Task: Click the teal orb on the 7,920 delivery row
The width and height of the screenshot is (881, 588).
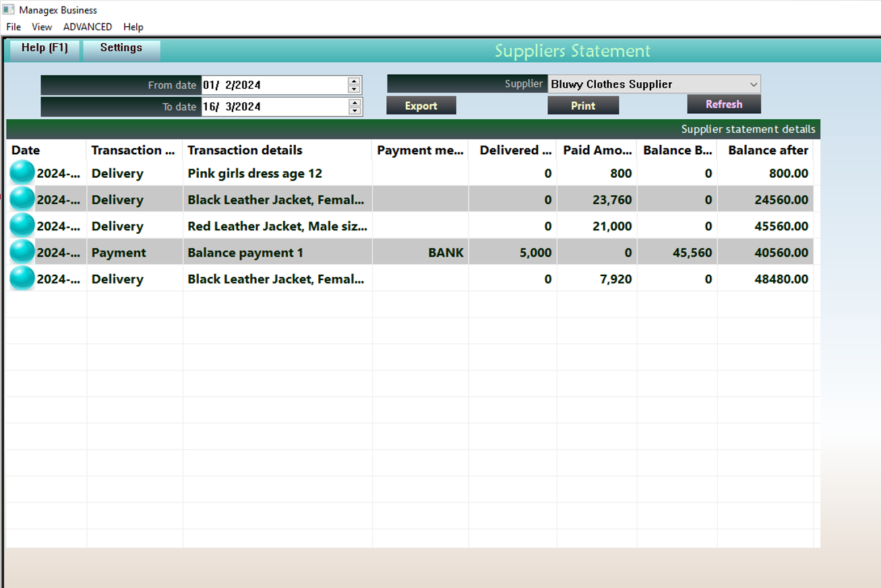Action: (x=22, y=278)
